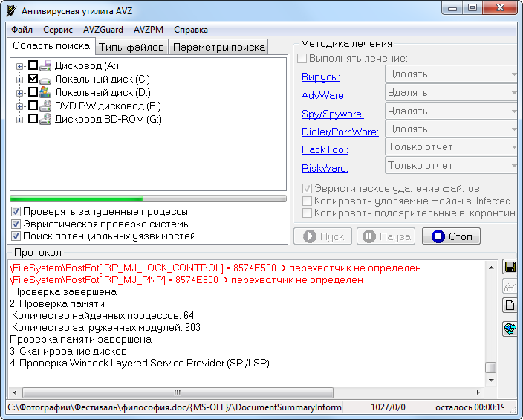Click the Вирусы link
The image size is (523, 420).
click(x=320, y=77)
